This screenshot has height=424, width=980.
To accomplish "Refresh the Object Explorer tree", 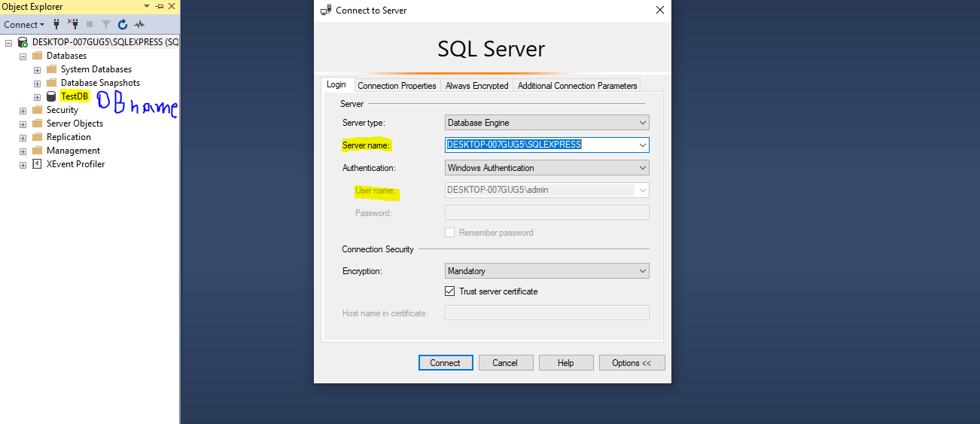I will coord(123,24).
